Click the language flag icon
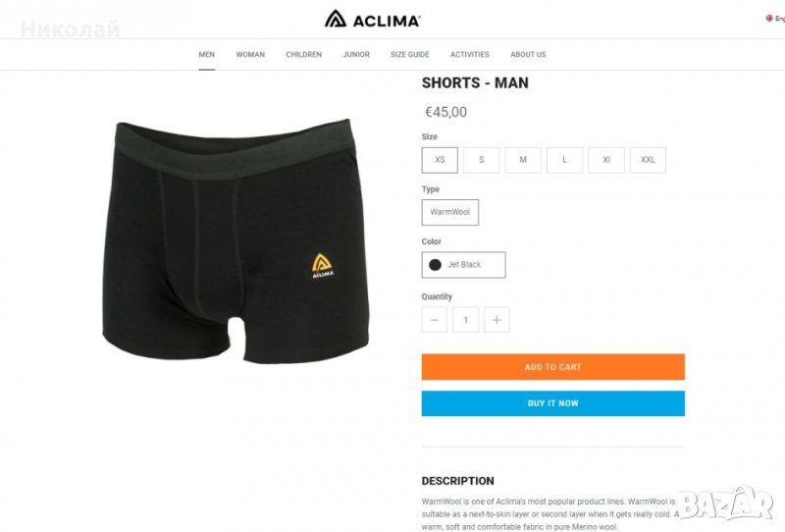 pos(769,18)
